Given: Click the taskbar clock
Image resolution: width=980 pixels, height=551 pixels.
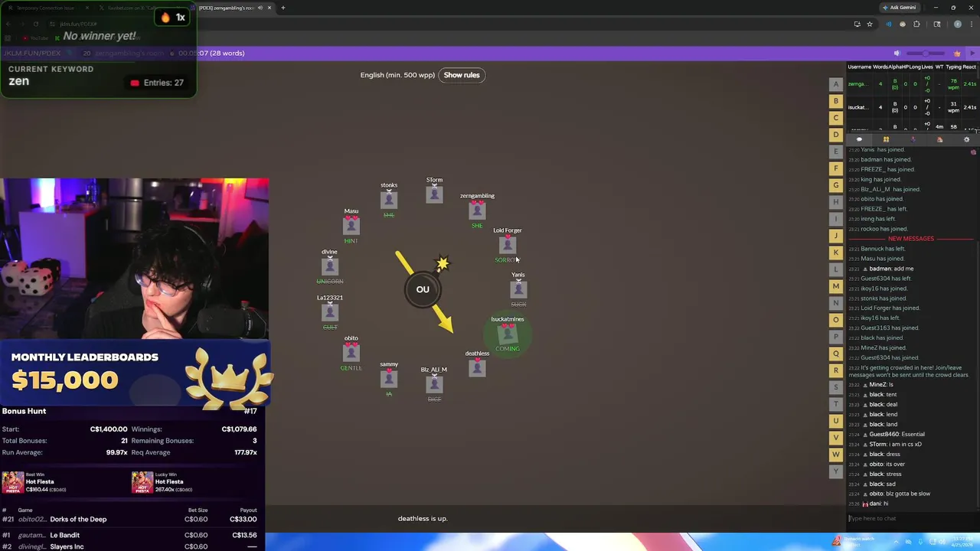Looking at the screenshot, I should pyautogui.click(x=961, y=542).
